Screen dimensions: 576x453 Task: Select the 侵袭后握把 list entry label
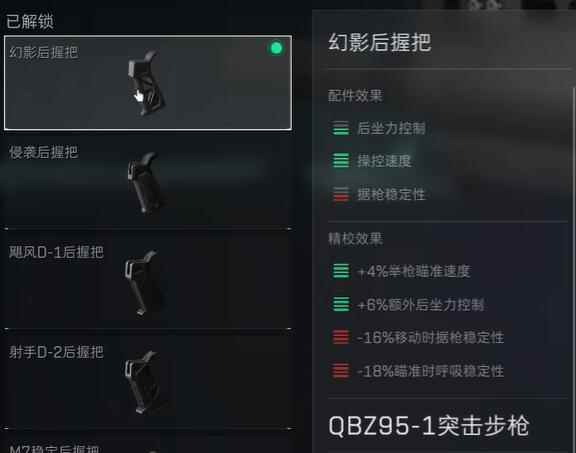click(x=43, y=152)
